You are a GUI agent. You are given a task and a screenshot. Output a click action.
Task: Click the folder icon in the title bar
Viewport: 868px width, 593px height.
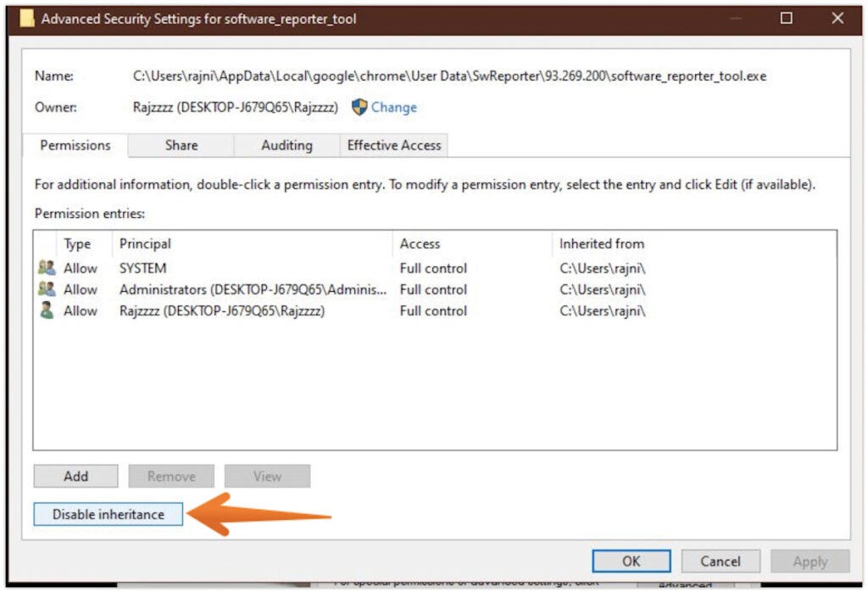tap(27, 17)
